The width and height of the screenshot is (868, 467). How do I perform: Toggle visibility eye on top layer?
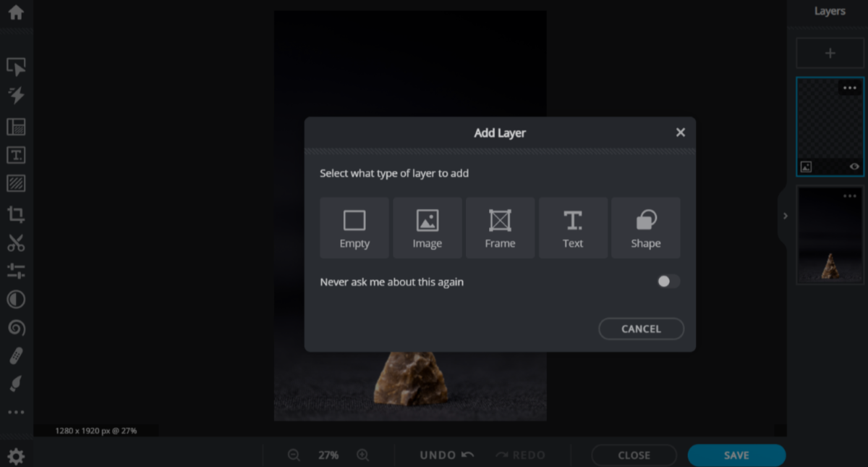pyautogui.click(x=854, y=167)
